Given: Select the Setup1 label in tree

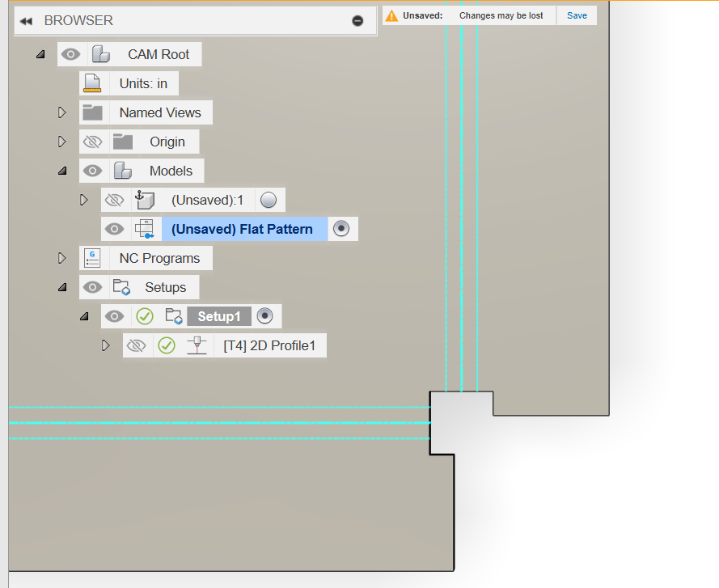Looking at the screenshot, I should [x=218, y=316].
